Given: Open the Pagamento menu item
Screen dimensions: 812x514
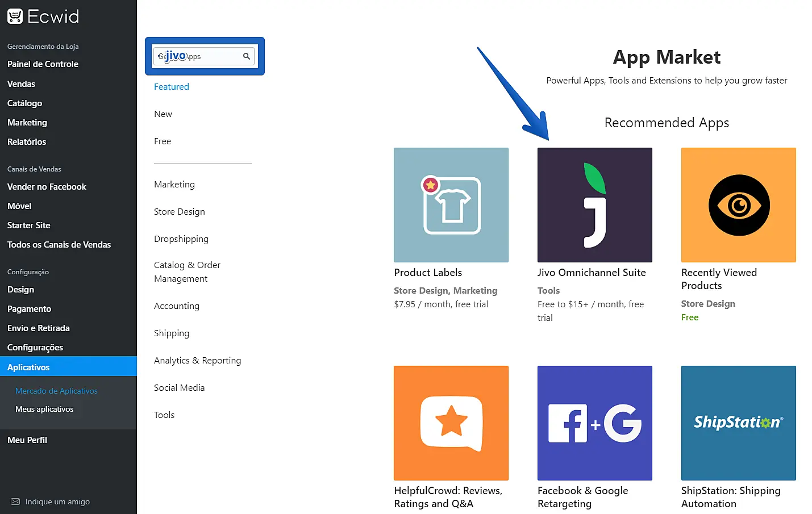Looking at the screenshot, I should pyautogui.click(x=30, y=309).
